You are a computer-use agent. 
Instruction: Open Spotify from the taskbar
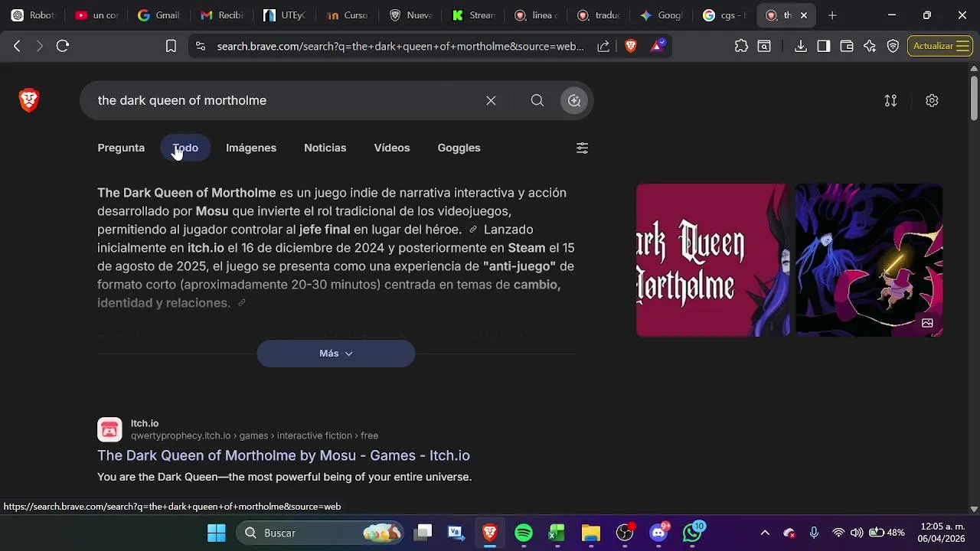pyautogui.click(x=524, y=533)
